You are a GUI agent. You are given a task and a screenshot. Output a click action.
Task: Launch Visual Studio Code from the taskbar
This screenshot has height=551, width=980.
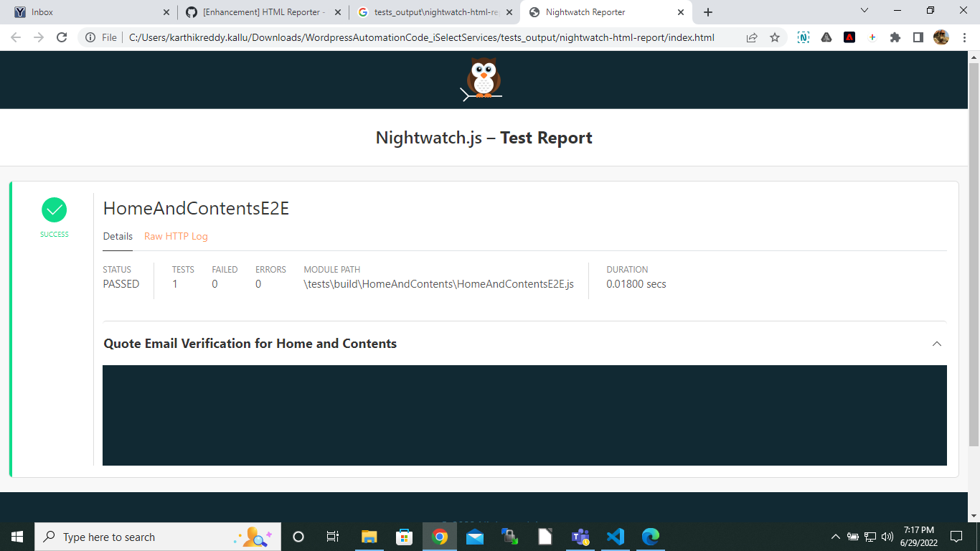[616, 536]
